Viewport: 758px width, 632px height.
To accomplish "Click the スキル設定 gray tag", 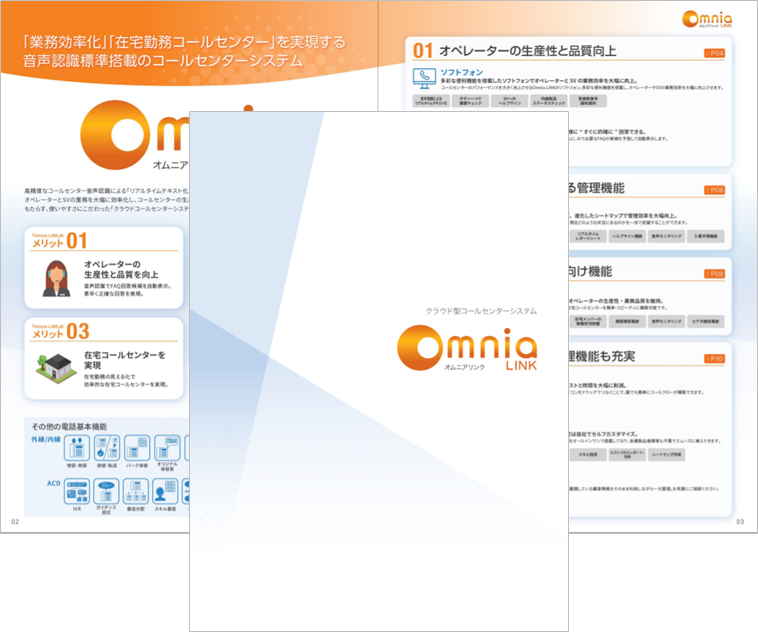I will (588, 455).
